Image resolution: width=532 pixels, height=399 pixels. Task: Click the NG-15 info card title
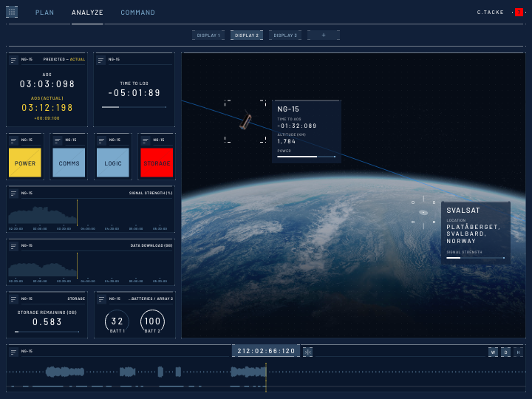click(x=288, y=109)
